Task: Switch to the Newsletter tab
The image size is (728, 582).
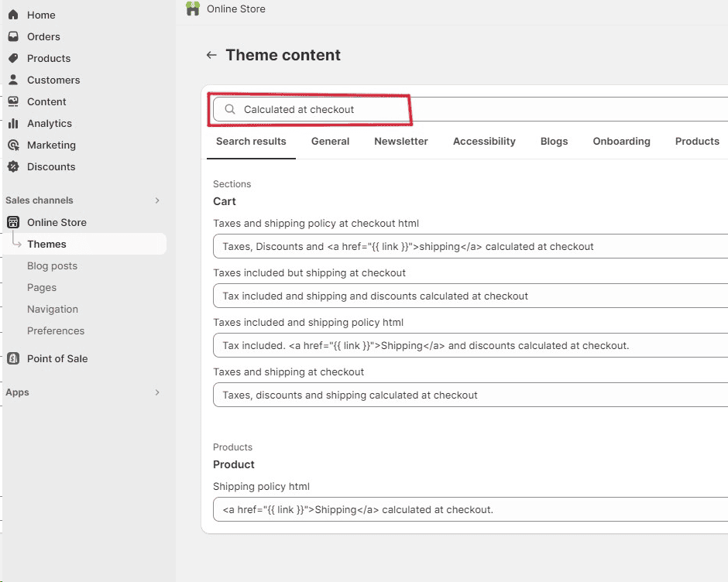Action: pyautogui.click(x=400, y=141)
